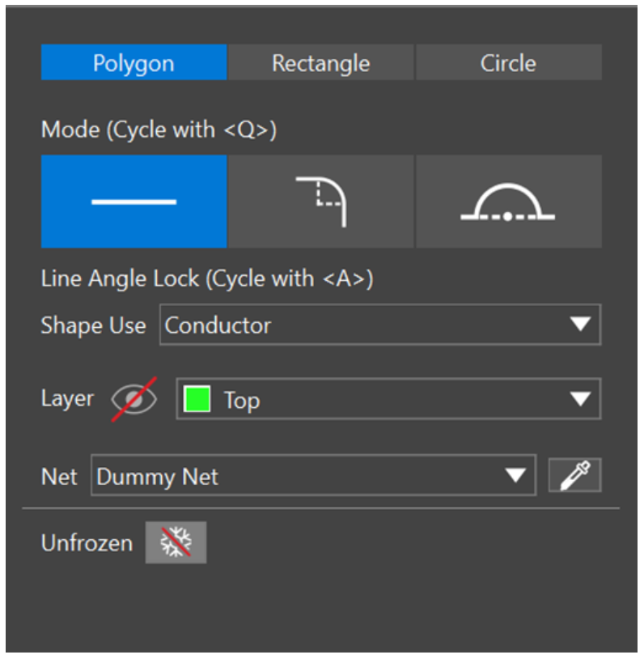
Task: Click the green Top layer color swatch
Action: coord(197,400)
